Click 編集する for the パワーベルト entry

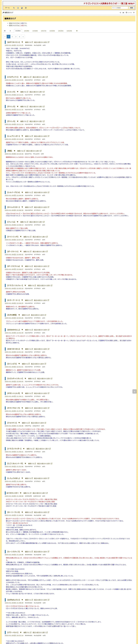point(27,633)
